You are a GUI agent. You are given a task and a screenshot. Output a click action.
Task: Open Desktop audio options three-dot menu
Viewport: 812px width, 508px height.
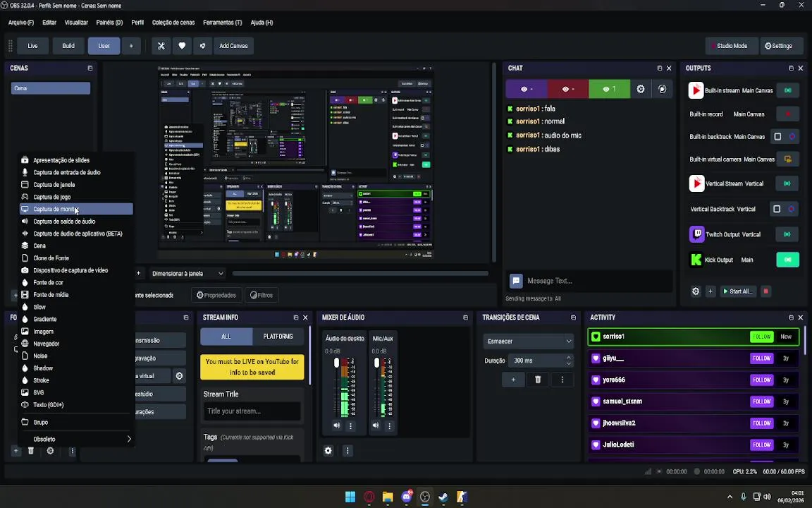[x=350, y=426]
